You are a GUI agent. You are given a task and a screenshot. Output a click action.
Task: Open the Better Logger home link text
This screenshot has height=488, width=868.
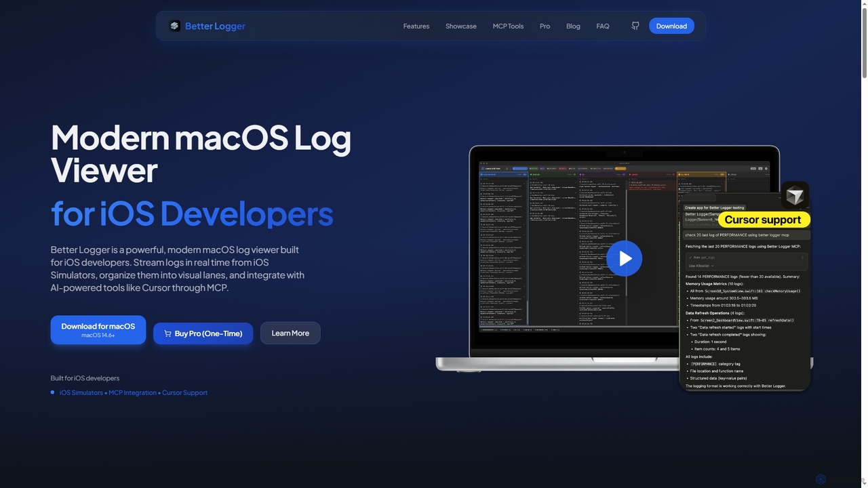point(215,26)
